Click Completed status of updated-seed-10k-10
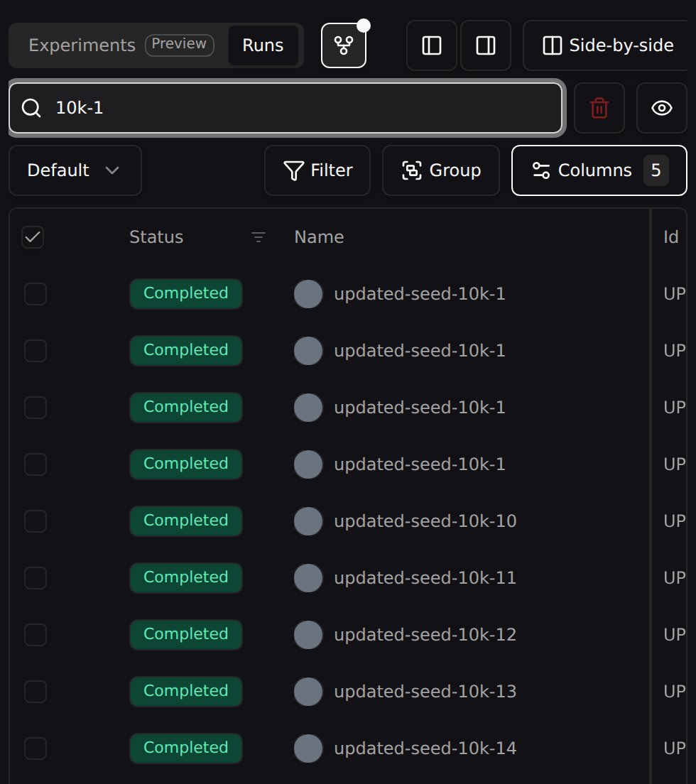 (x=186, y=521)
